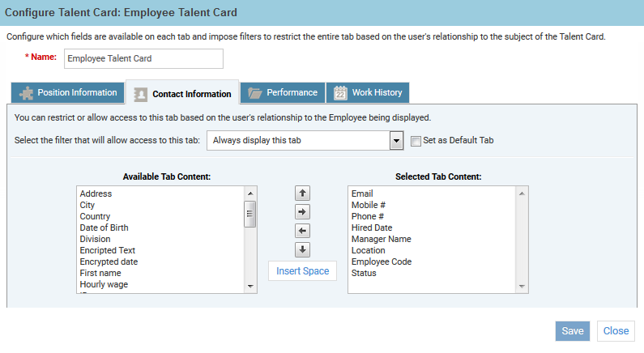
Task: Go to the Work History tab
Action: coord(368,93)
